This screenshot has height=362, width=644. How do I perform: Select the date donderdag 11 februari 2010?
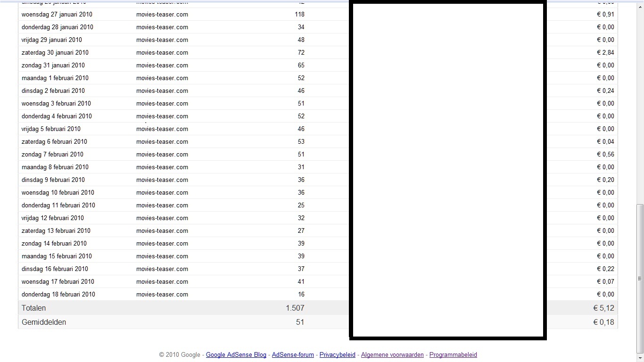(x=58, y=205)
